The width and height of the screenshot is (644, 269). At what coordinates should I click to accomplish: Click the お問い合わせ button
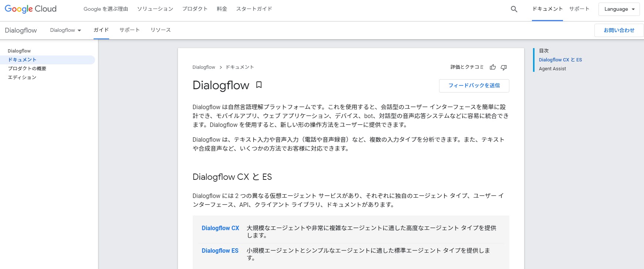pyautogui.click(x=619, y=30)
